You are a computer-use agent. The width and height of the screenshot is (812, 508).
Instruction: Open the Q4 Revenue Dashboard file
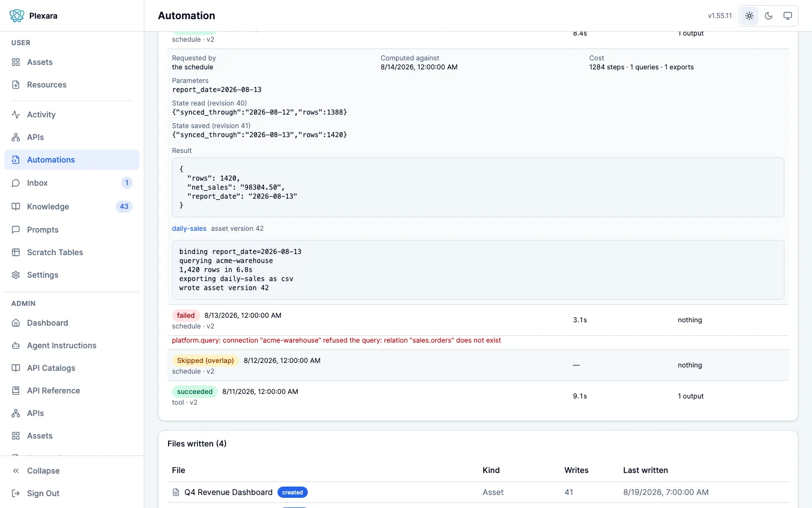pyautogui.click(x=228, y=492)
